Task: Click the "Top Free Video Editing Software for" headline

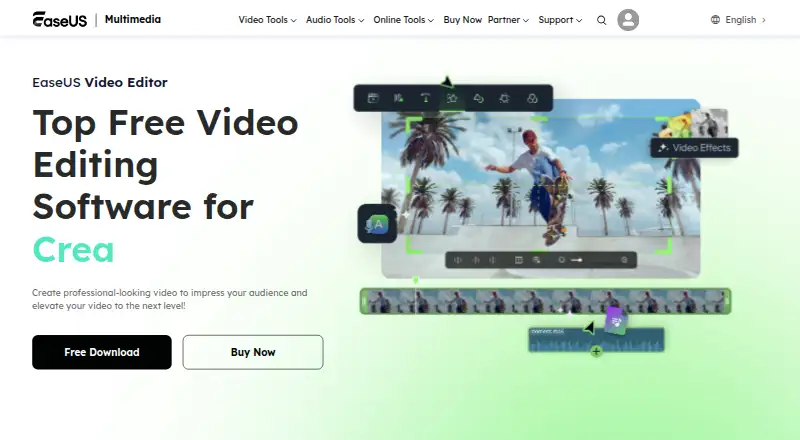Action: click(165, 164)
